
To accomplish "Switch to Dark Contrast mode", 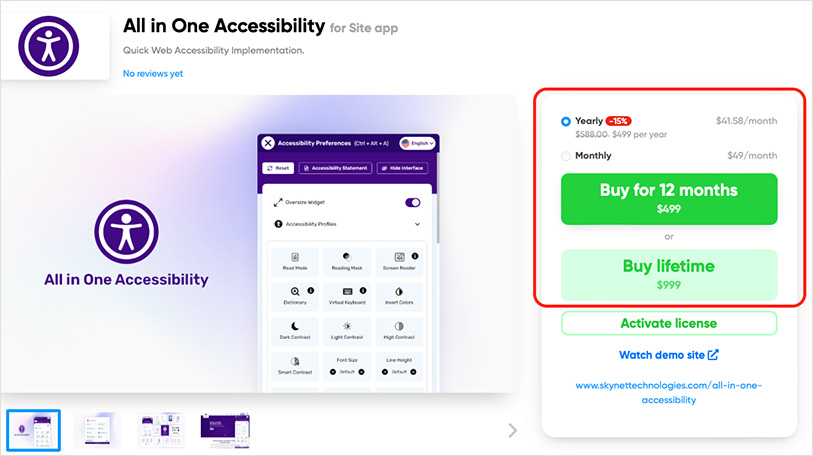I will [295, 331].
